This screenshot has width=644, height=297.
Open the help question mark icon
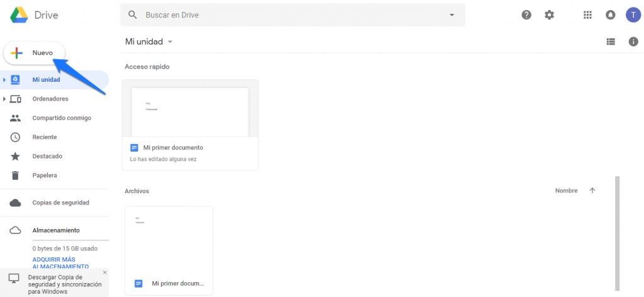526,15
